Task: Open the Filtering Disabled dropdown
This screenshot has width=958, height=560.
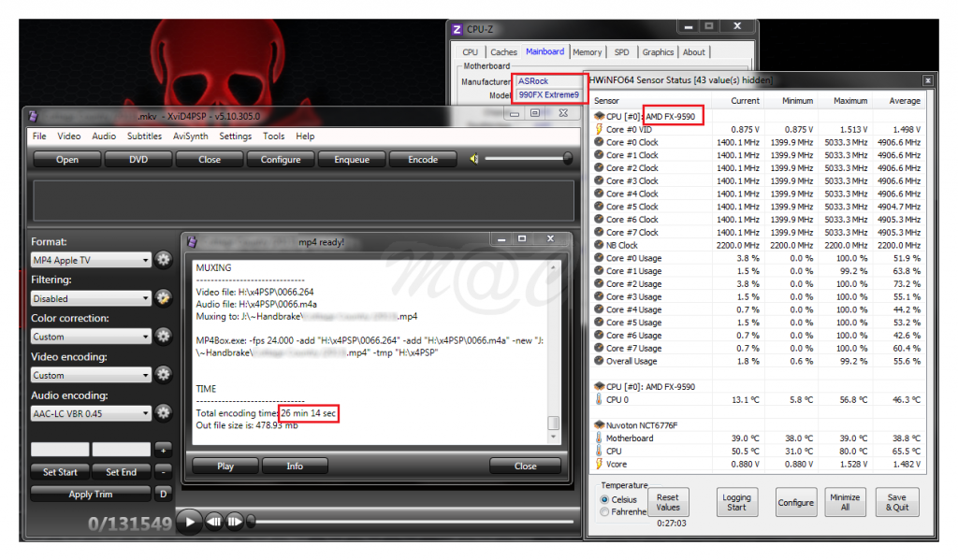Action: [91, 298]
